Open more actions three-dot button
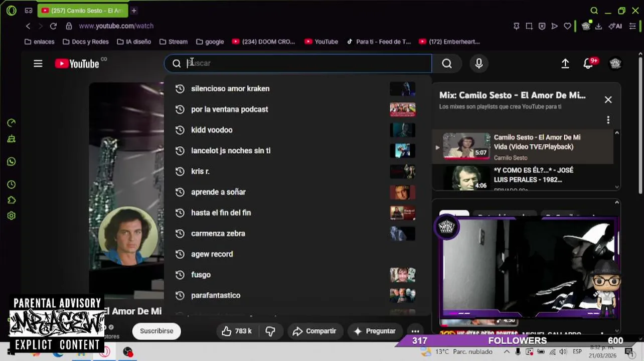This screenshot has width=644, height=361. pyautogui.click(x=415, y=331)
